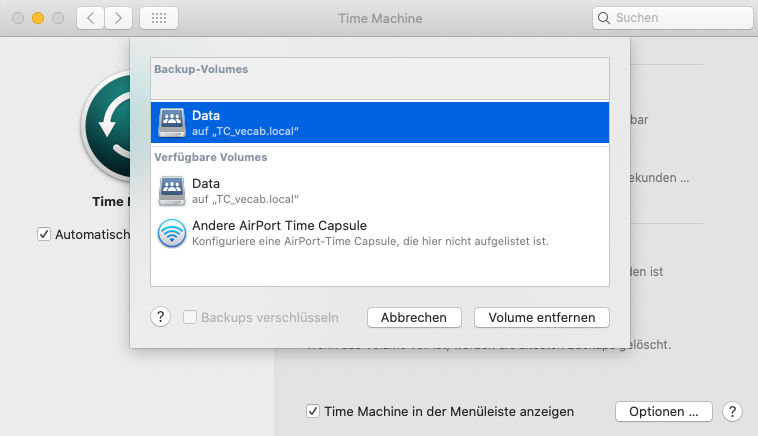Show all preferences grid button
The image size is (758, 436).
159,18
